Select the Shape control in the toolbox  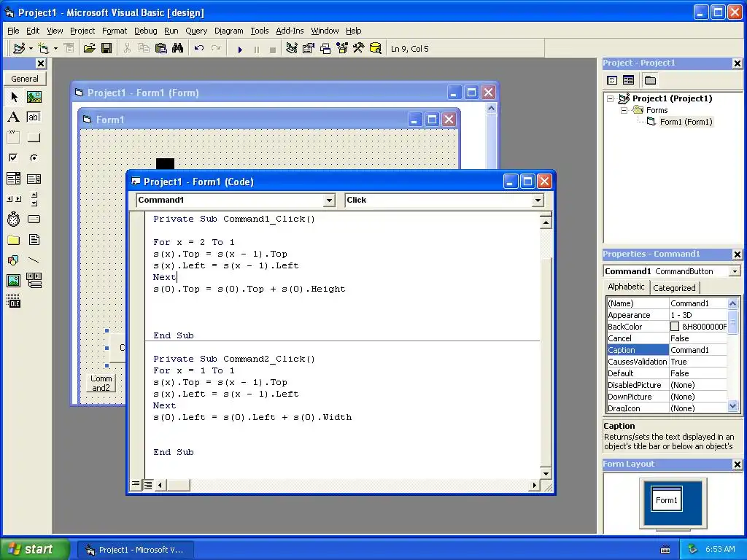pyautogui.click(x=14, y=260)
